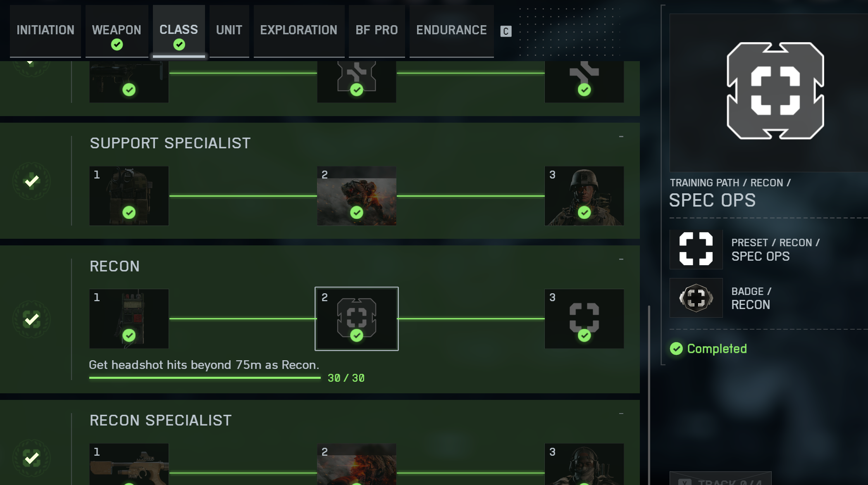Click the C key hint button
This screenshot has height=485, width=868.
point(506,31)
